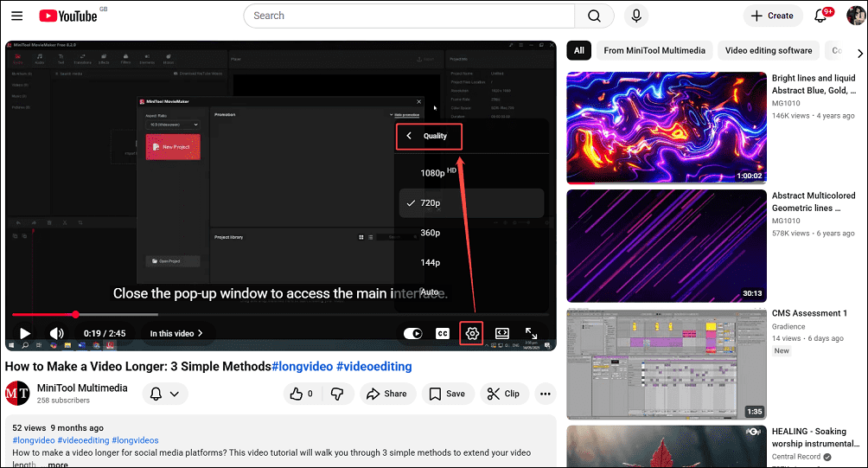Expand subscription notification bell dropdown

(x=165, y=394)
